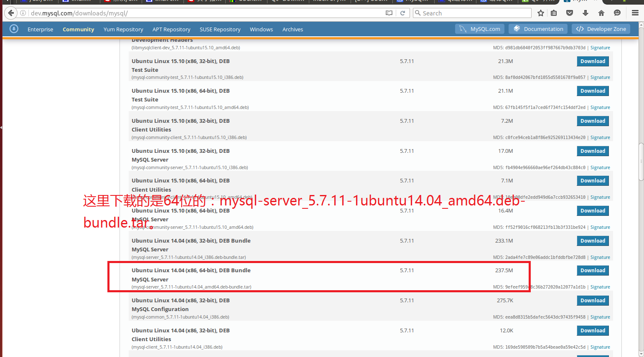This screenshot has height=357, width=644.
Task: Click the 'MySQL Configuration' row subtitle
Action: (160, 309)
